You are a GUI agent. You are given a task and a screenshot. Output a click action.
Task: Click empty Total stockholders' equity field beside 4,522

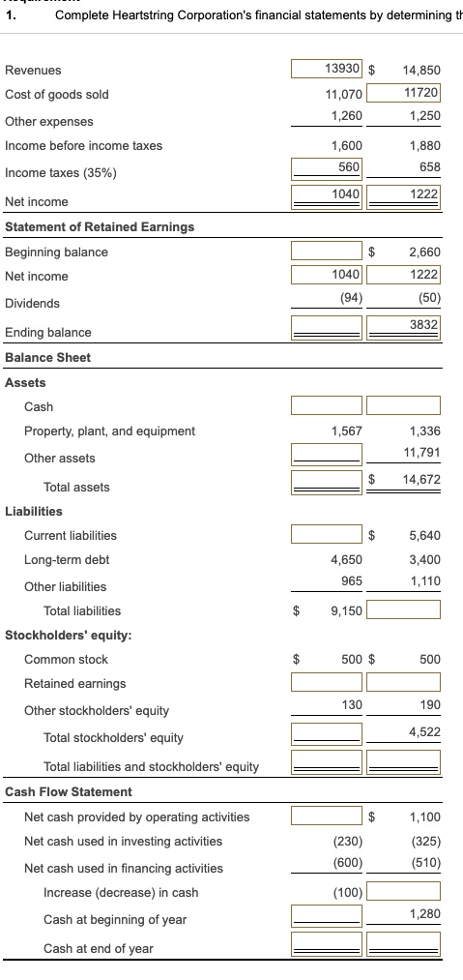pos(327,732)
